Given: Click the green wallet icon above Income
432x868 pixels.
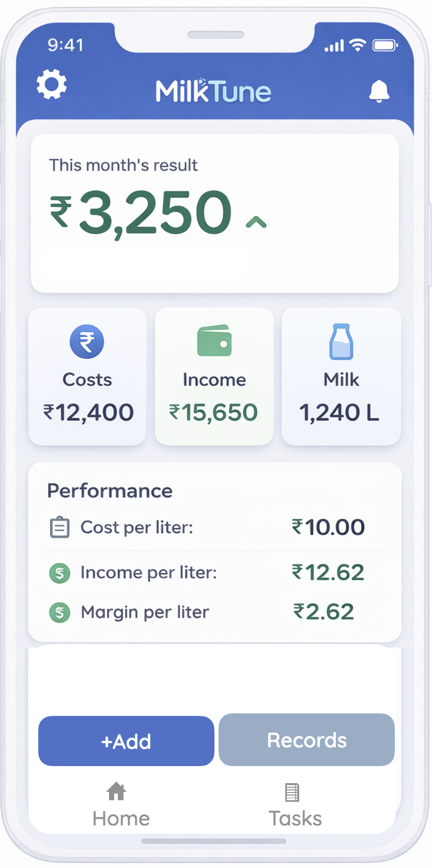Looking at the screenshot, I should 214,340.
